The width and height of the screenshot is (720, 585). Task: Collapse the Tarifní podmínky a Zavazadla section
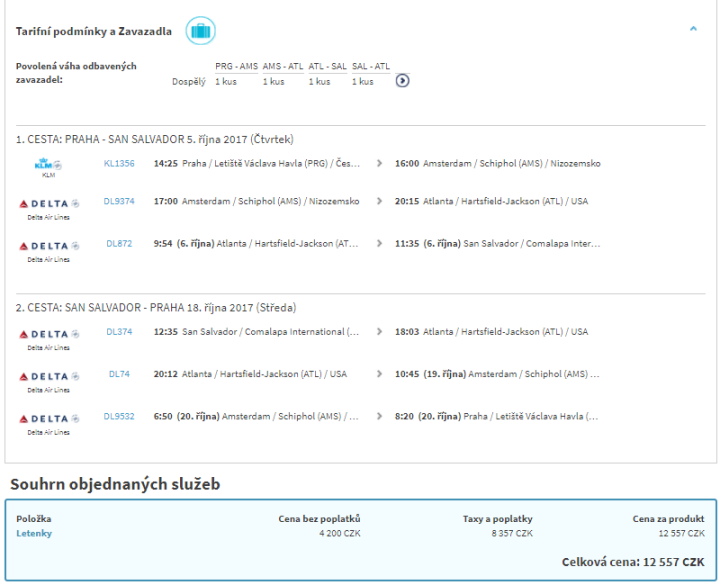693,30
